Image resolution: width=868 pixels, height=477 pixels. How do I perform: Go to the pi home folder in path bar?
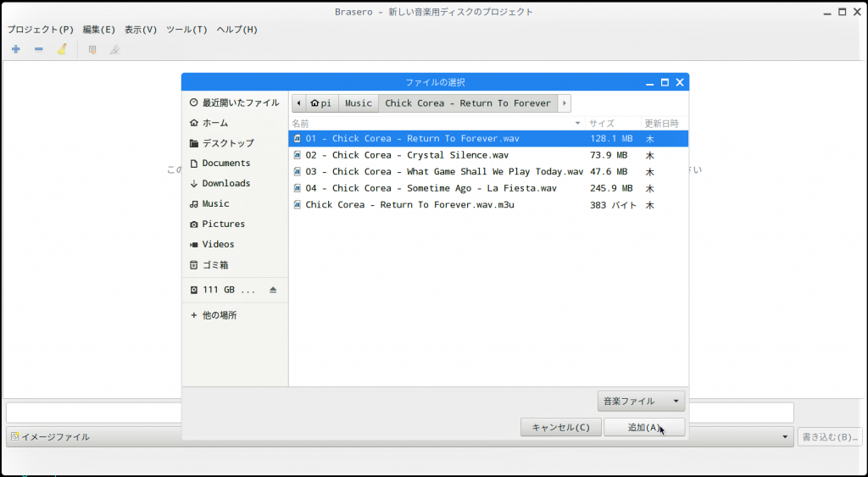(x=321, y=103)
